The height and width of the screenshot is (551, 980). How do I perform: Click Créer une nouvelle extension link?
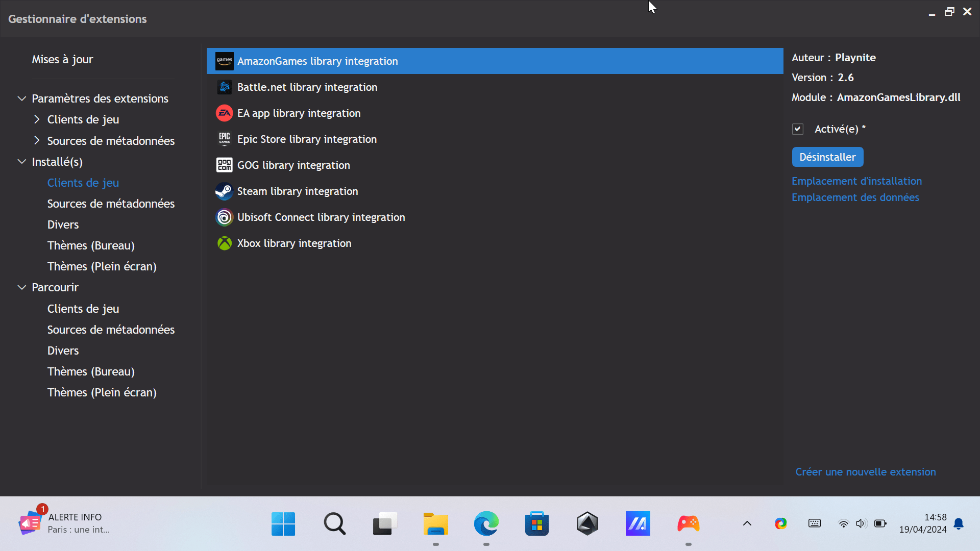pyautogui.click(x=866, y=472)
